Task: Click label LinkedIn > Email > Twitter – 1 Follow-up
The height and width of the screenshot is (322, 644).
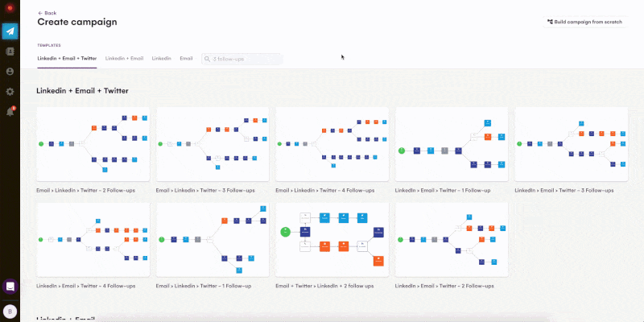Action: [443, 191]
